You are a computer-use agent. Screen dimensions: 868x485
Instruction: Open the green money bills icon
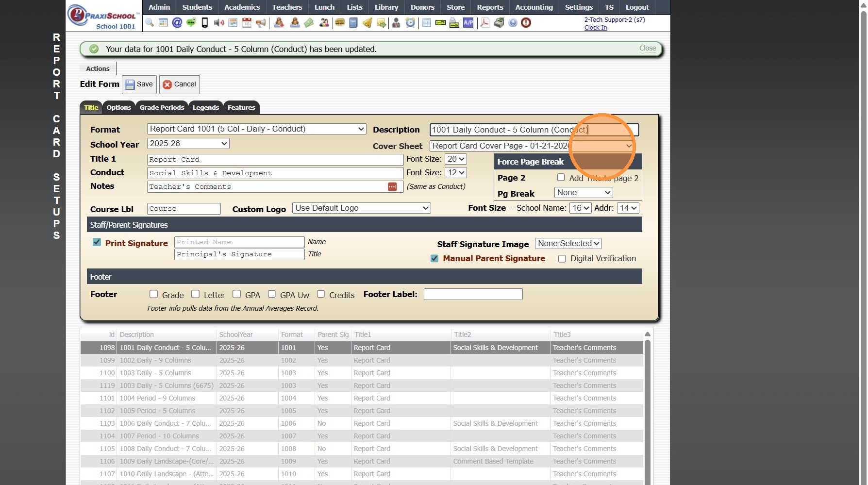click(309, 23)
